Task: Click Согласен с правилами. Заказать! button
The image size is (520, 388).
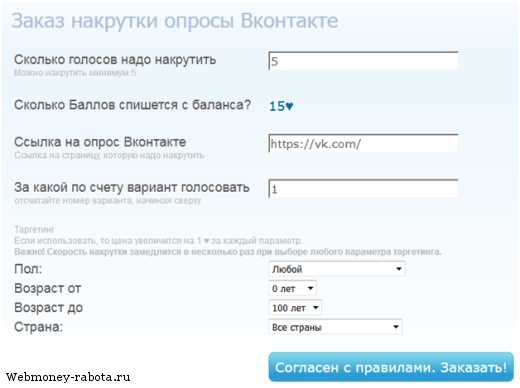Action: [391, 367]
